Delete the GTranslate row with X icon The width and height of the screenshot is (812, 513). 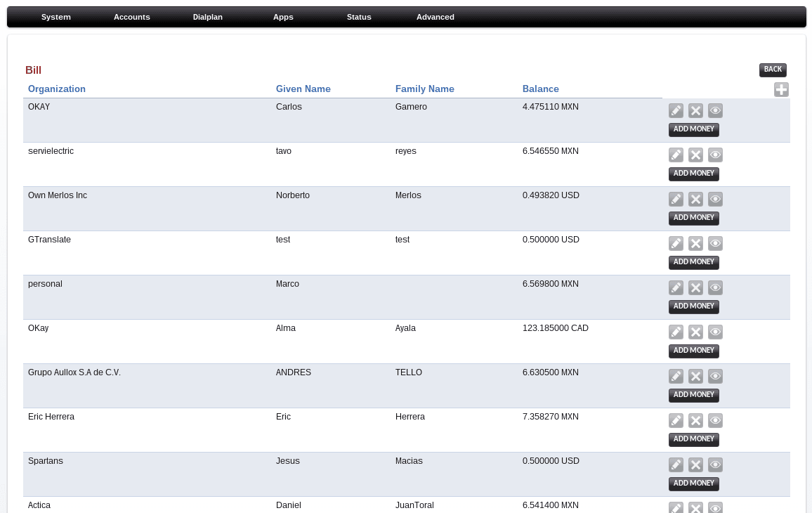695,244
